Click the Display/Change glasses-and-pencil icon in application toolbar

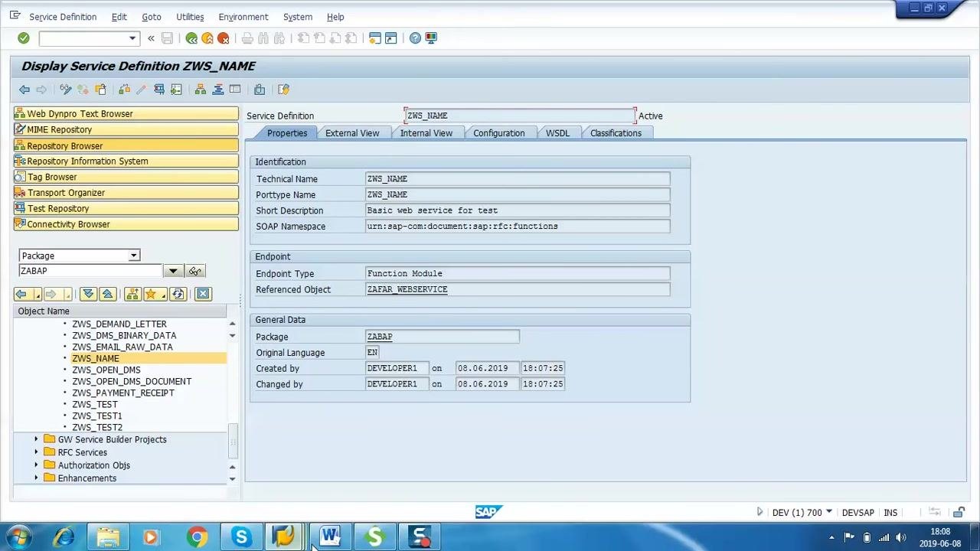pyautogui.click(x=66, y=90)
